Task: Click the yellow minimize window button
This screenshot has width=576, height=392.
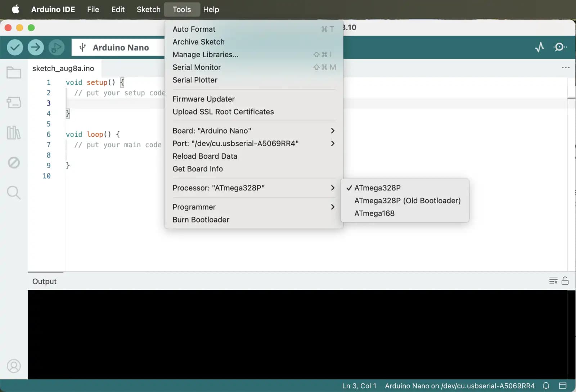Action: point(20,28)
